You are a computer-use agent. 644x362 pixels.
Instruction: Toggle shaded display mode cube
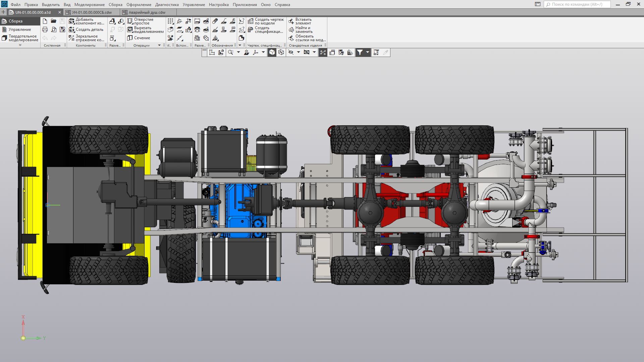[x=272, y=53]
